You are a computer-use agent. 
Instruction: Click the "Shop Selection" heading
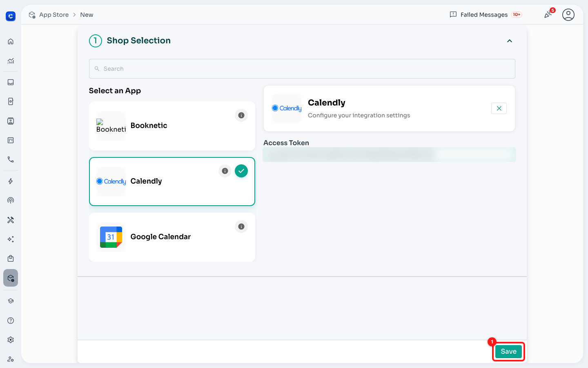point(139,40)
